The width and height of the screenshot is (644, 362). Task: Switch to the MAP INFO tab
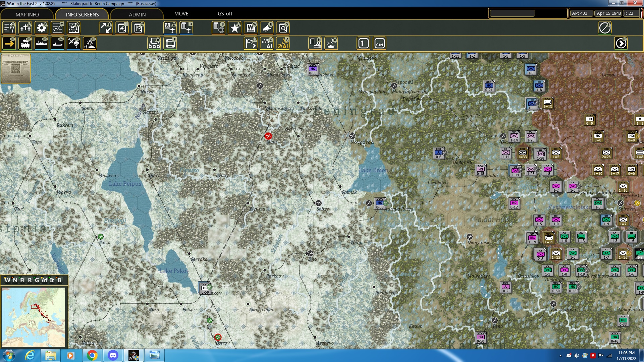point(27,14)
